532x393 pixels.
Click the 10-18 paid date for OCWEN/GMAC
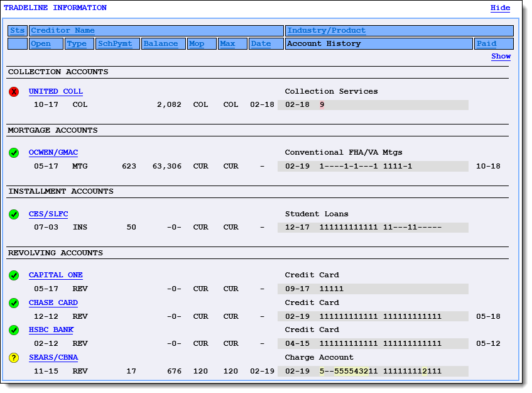488,167
